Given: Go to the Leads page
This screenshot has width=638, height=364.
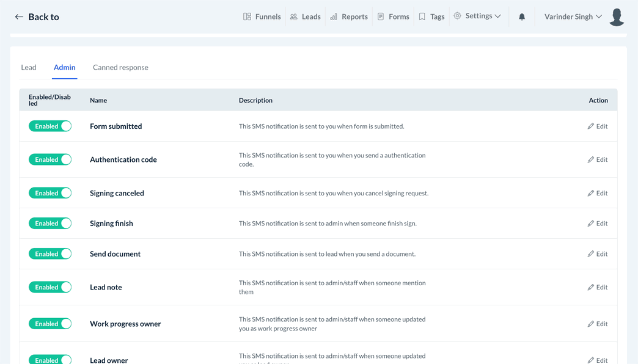Looking at the screenshot, I should click(305, 16).
